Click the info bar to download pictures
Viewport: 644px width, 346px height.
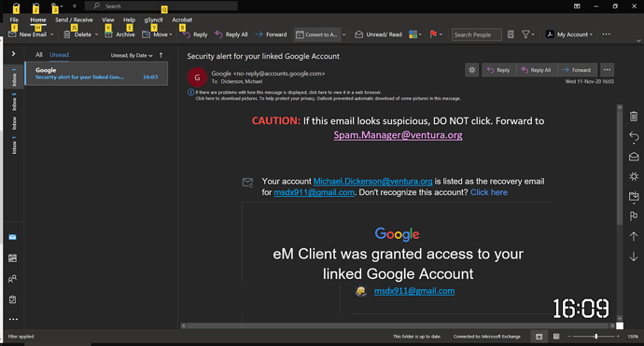tap(328, 99)
